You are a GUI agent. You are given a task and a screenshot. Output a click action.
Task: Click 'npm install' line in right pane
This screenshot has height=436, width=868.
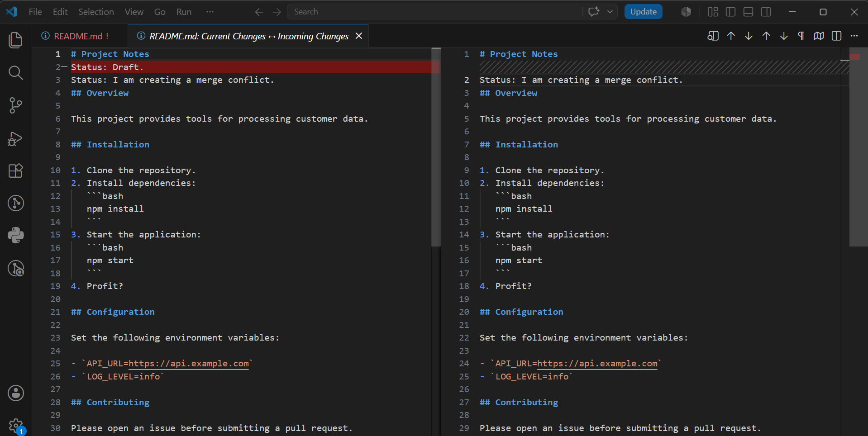point(524,209)
